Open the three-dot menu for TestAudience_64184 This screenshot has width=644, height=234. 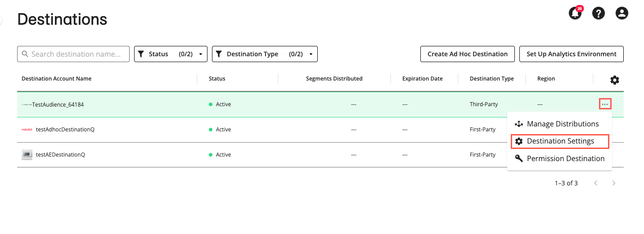605,104
